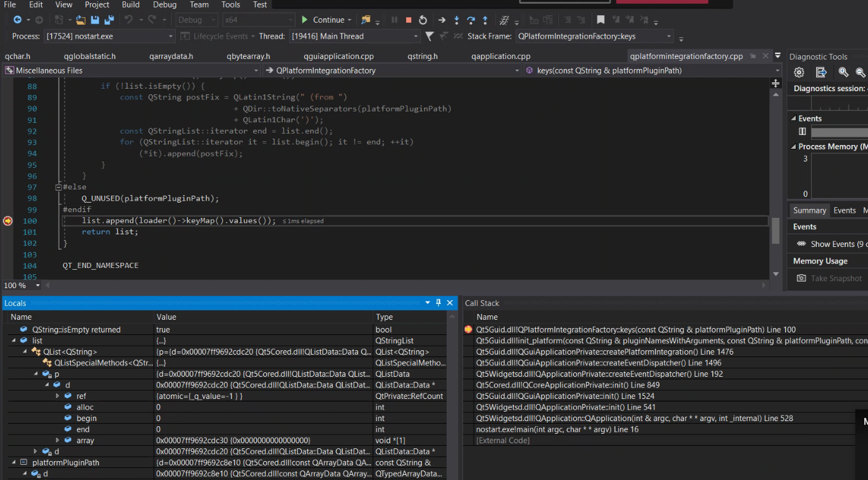This screenshot has height=480, width=868.
Task: Click the Save All icon
Action: click(109, 20)
